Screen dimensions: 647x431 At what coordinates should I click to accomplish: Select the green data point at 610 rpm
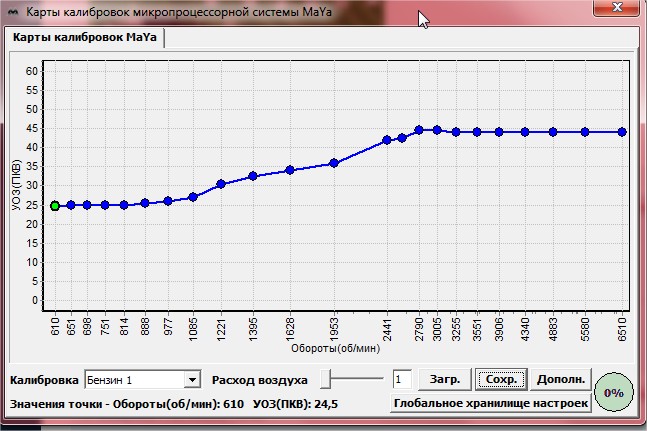pos(55,206)
